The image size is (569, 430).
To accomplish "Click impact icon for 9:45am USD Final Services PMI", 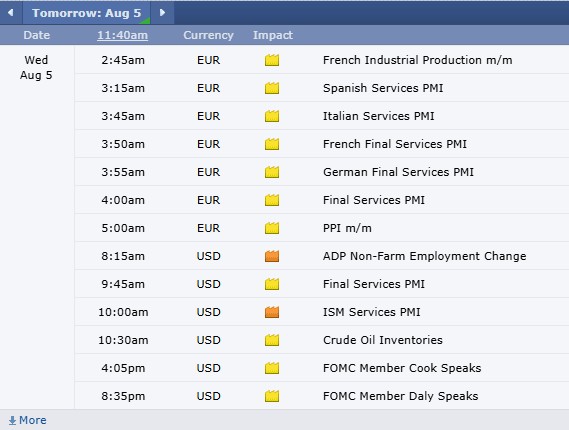I will tap(272, 284).
